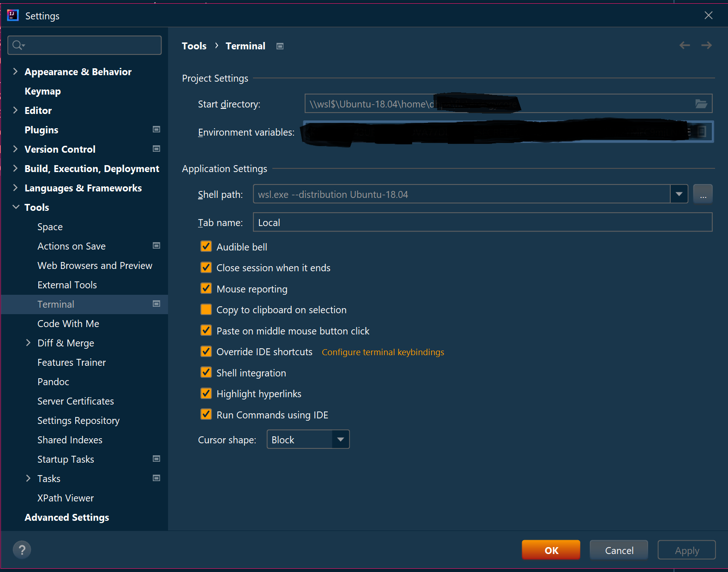Screen dimensions: 728x572
Task: Expand Languages & Frameworks section
Action: tap(15, 188)
